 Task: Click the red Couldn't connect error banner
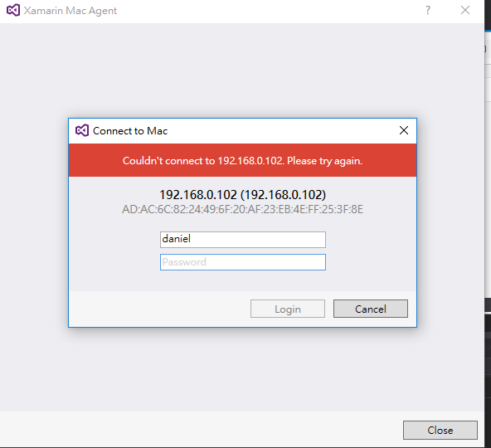242,160
